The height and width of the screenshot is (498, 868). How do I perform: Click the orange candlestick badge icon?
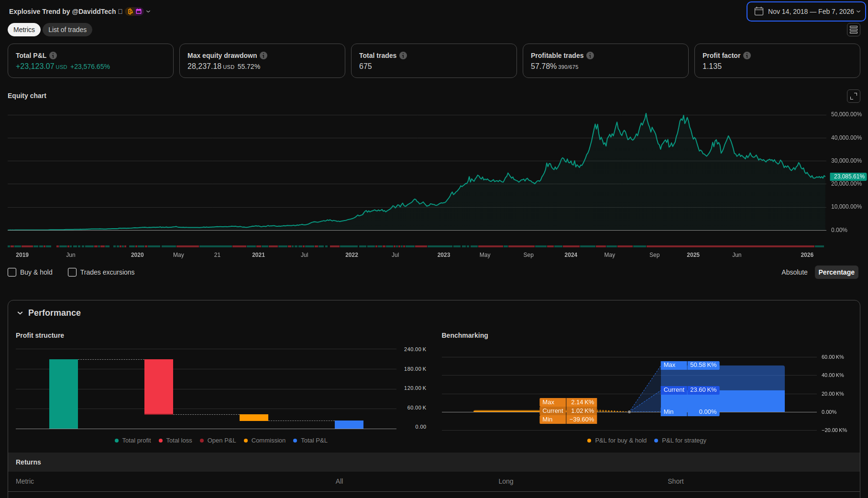(130, 11)
